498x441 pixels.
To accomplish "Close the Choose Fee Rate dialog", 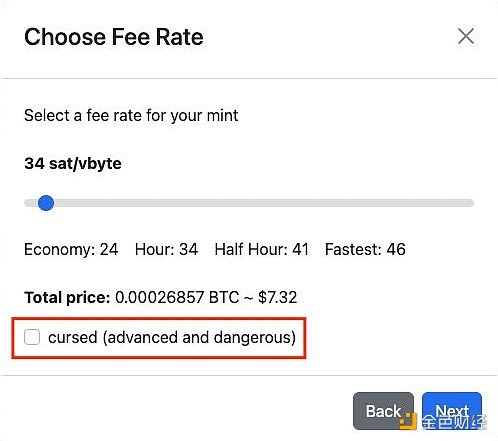I will [x=466, y=36].
